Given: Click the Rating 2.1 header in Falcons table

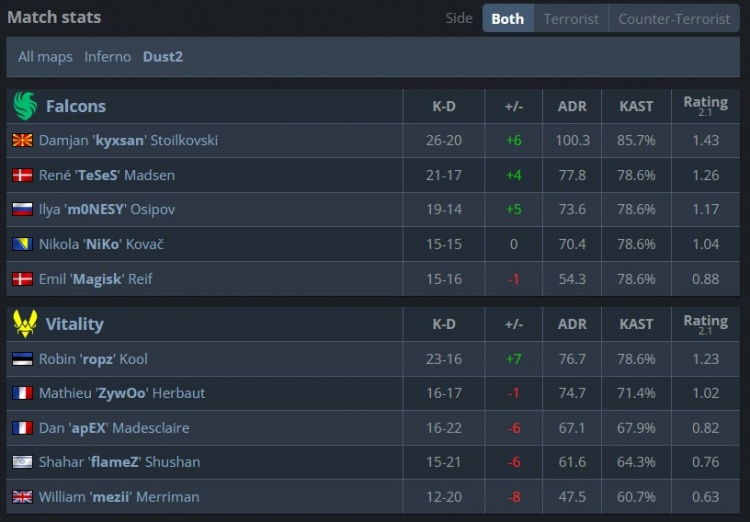Looking at the screenshot, I should click(705, 106).
